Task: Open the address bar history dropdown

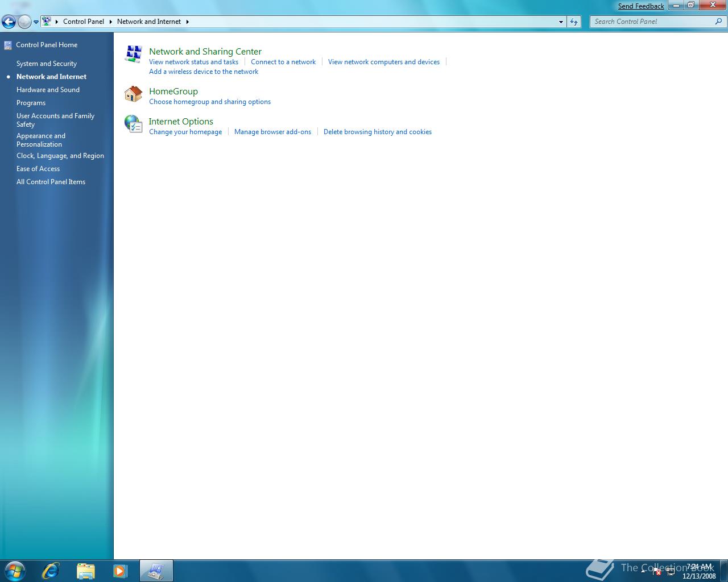Action: point(561,22)
